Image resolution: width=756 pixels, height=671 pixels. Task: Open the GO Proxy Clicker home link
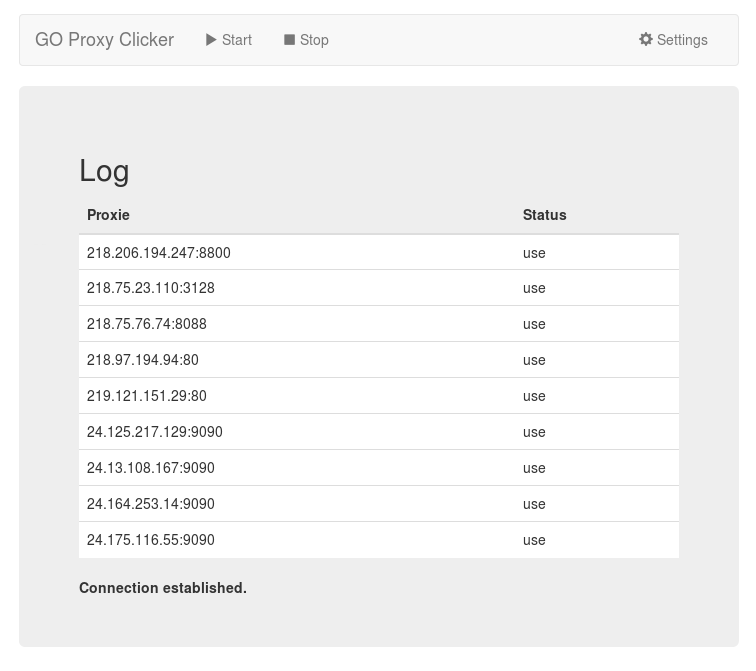point(104,40)
